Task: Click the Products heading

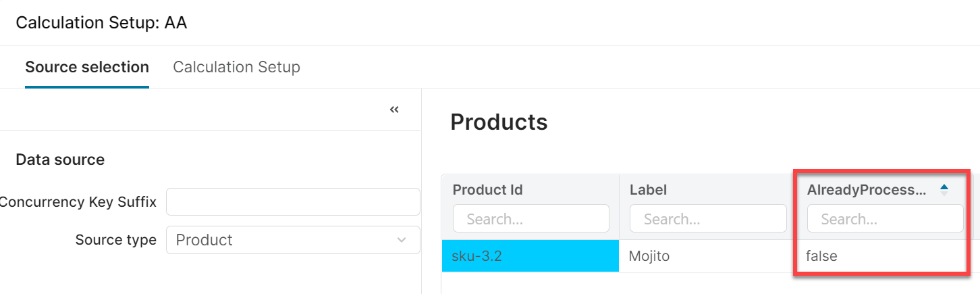Action: (499, 122)
